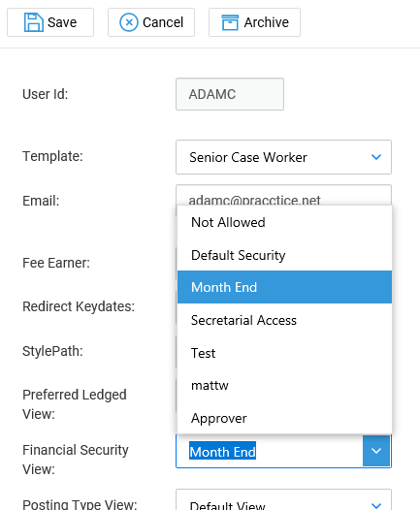Image resolution: width=420 pixels, height=510 pixels.
Task: Click the Save button label
Action: tap(62, 22)
